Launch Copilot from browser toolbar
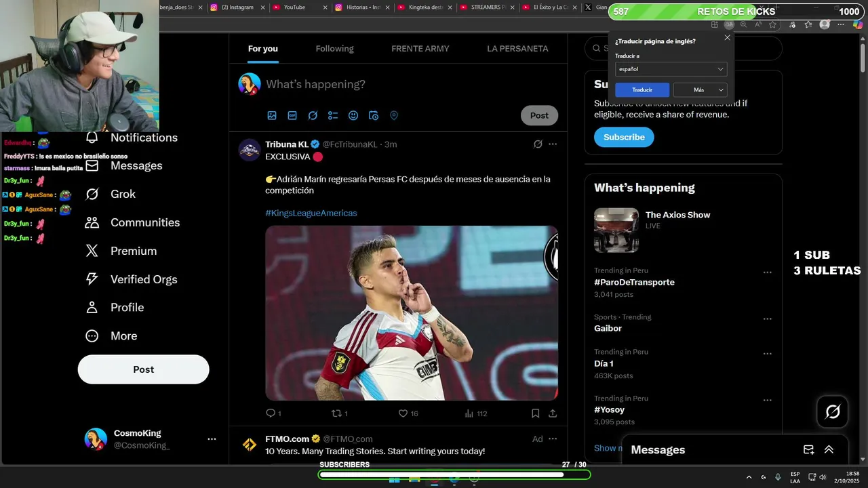The image size is (868, 488). point(858,24)
